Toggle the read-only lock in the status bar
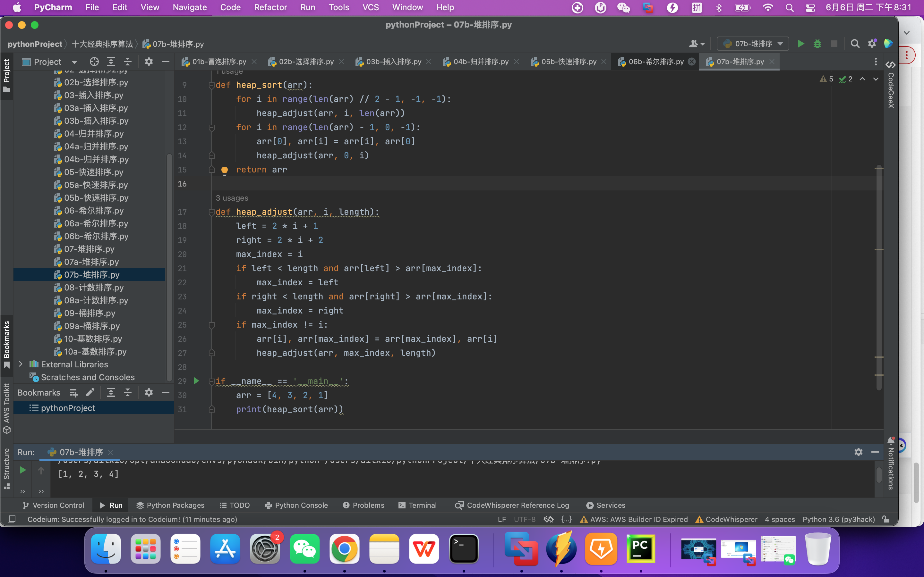This screenshot has width=924, height=577. [886, 519]
